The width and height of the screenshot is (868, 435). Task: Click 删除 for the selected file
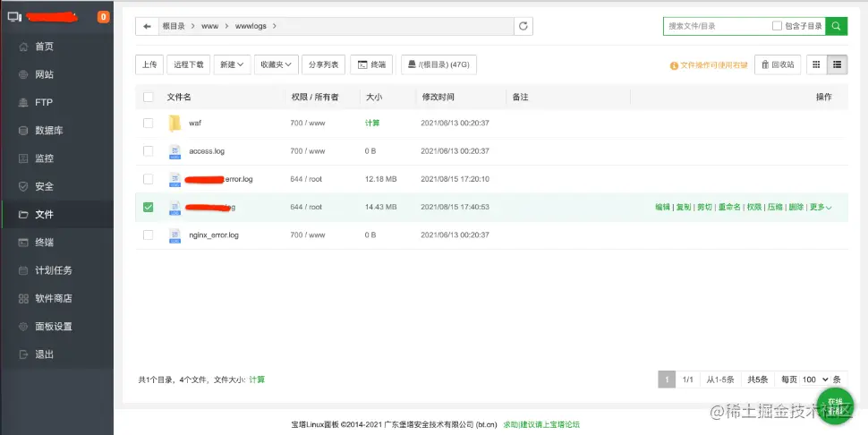tap(796, 207)
